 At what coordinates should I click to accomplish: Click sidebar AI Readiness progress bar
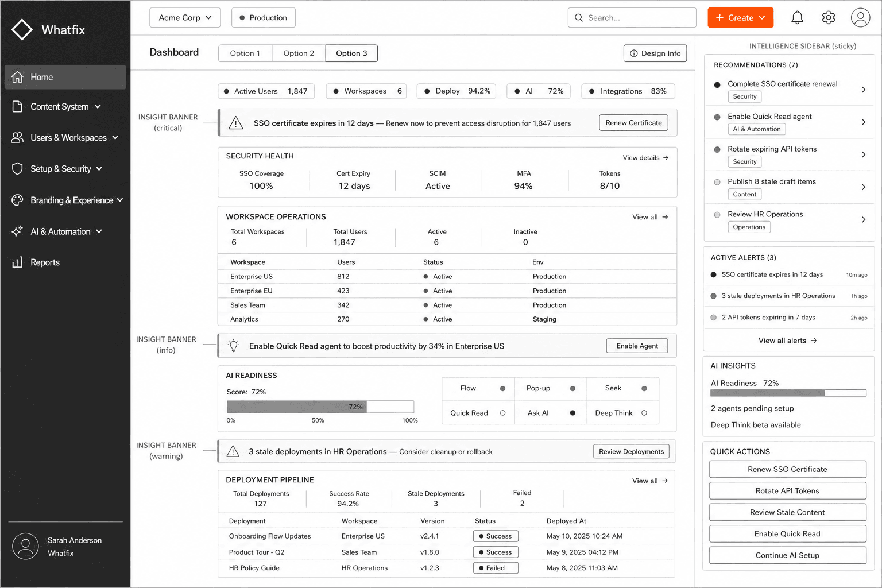[x=788, y=393]
